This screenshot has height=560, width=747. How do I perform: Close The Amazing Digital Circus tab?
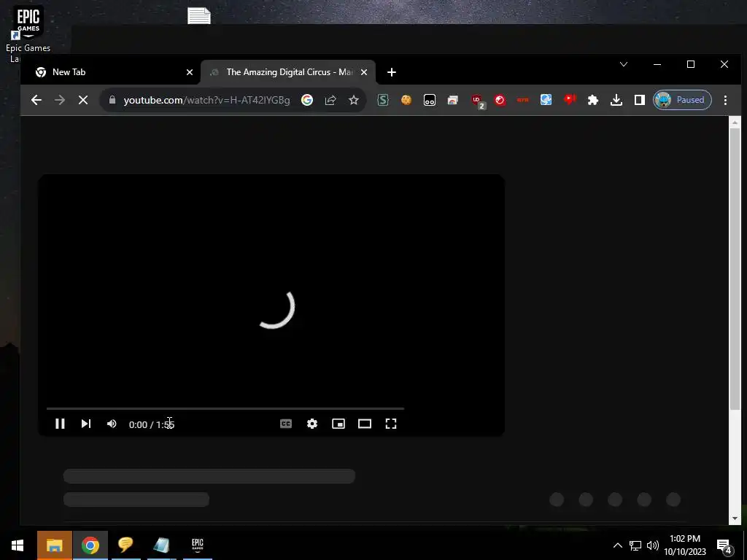(x=364, y=72)
